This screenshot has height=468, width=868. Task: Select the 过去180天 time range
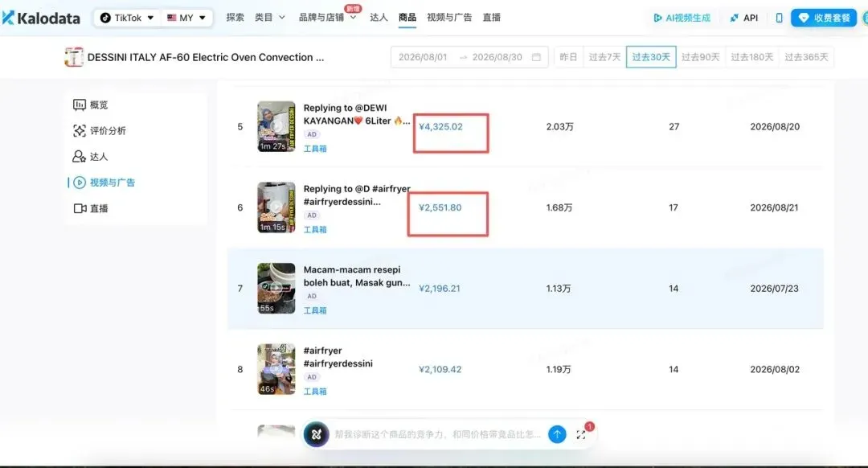[751, 57]
